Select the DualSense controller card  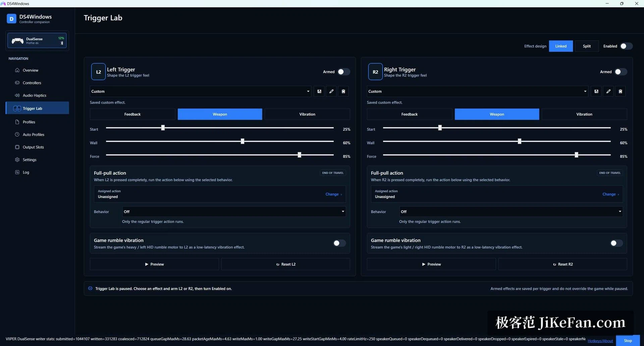pos(37,41)
